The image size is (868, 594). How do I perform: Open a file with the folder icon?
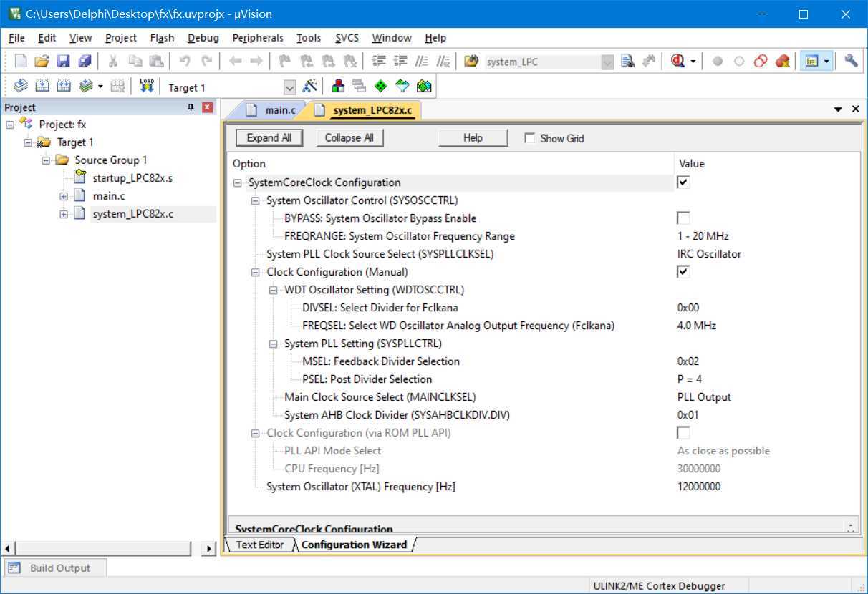[42, 62]
